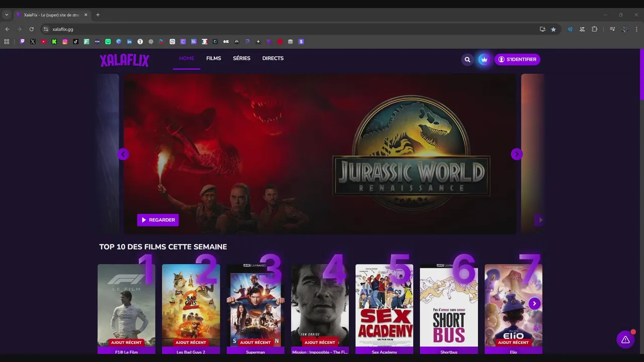Open the Chrome profile avatar
Viewport: 644px width, 362px height.
click(x=624, y=29)
